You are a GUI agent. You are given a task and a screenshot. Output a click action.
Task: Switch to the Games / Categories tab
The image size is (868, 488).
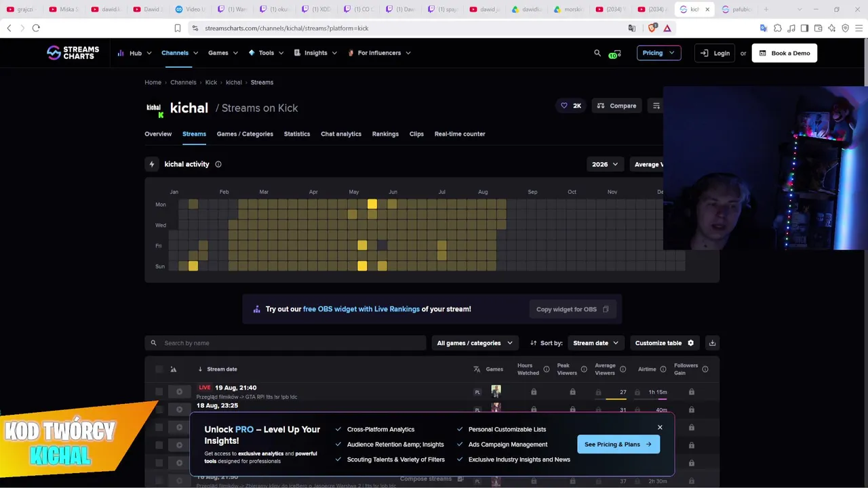245,134
